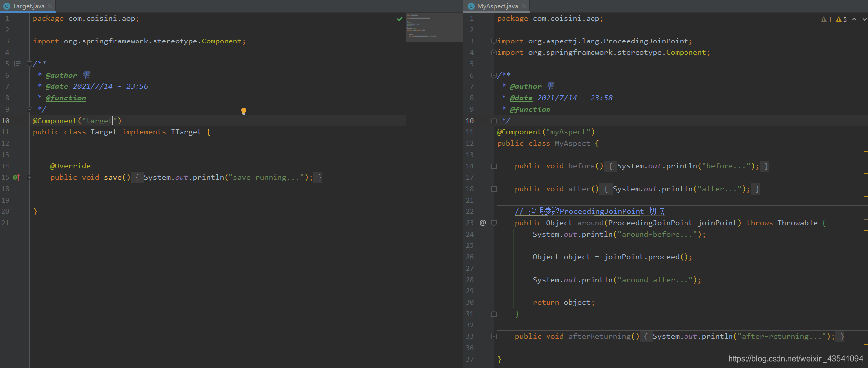Click the yellow lightbulb intention icon

(x=244, y=111)
